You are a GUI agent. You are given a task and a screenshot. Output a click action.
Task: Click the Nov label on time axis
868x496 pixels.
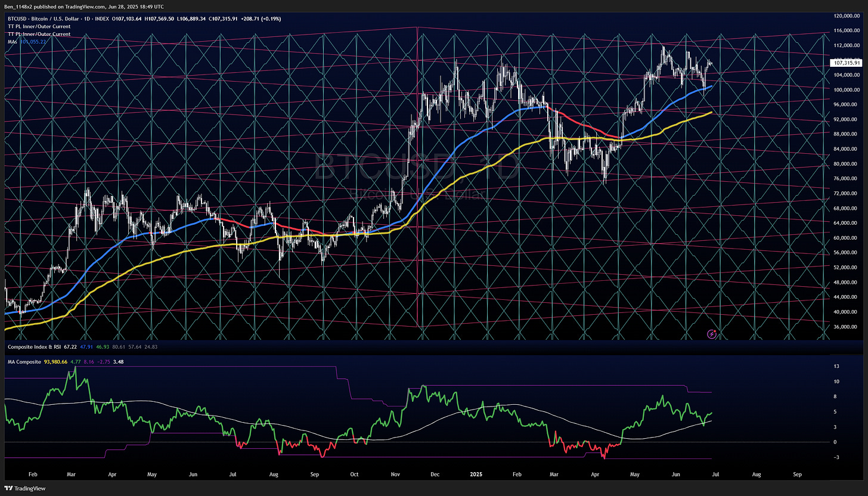(395, 475)
